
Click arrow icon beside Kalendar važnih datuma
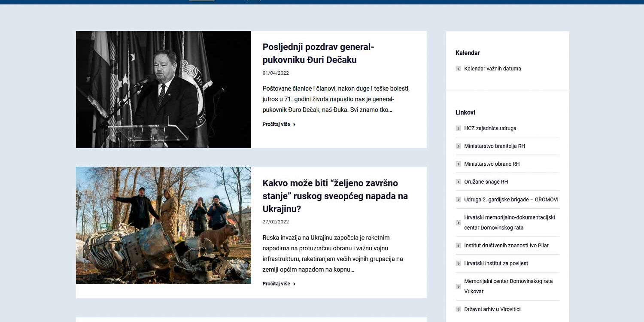[x=458, y=69]
